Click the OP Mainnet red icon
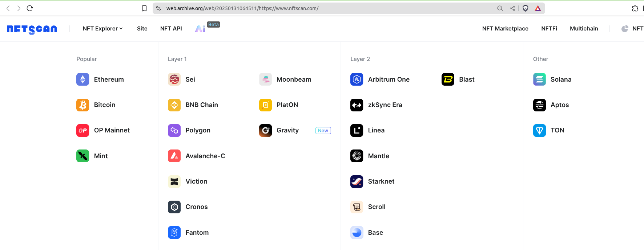 (x=82, y=130)
